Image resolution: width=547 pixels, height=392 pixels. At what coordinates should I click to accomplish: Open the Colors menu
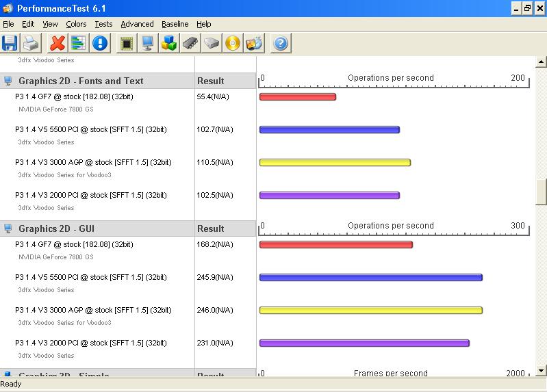[76, 24]
